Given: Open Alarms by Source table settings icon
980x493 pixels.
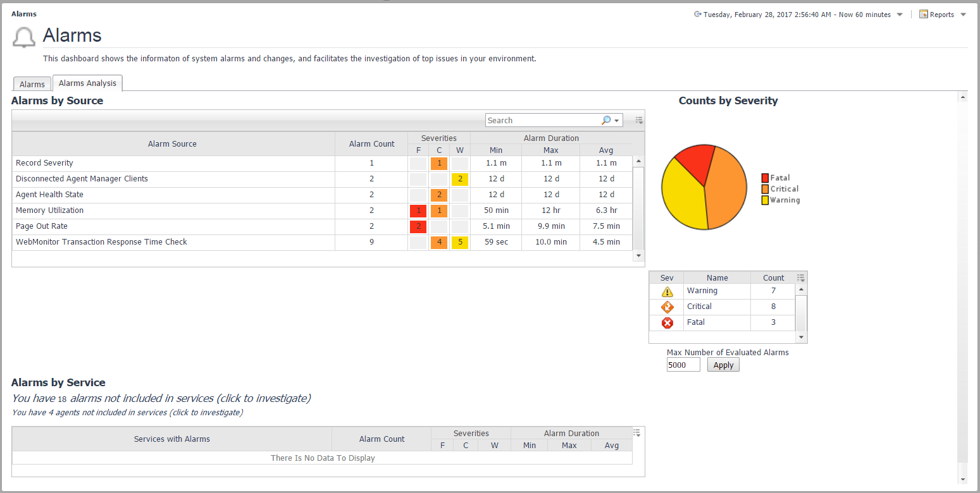Looking at the screenshot, I should (639, 120).
